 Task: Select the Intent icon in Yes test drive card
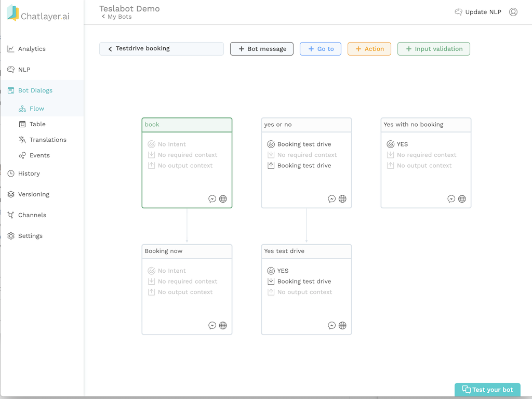271,270
